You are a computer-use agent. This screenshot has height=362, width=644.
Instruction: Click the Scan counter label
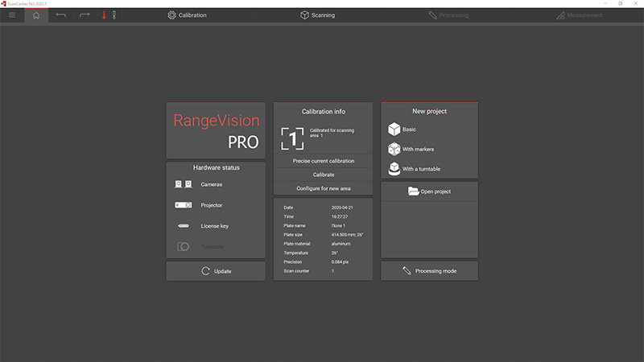(296, 271)
